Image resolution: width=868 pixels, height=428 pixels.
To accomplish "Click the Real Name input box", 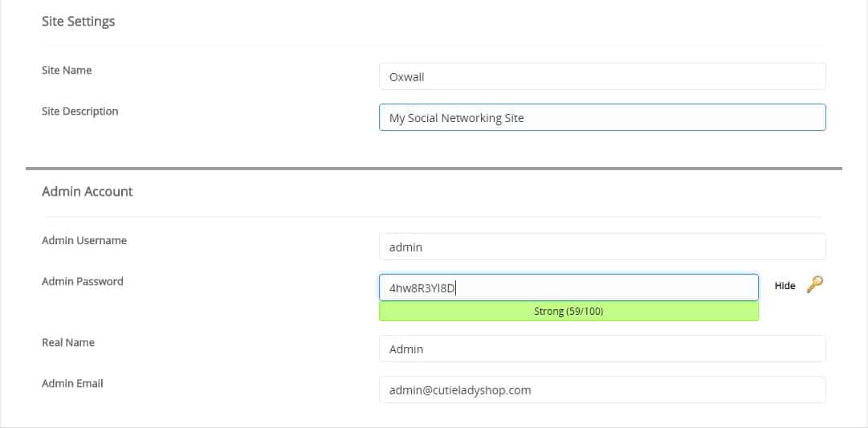I will tap(602, 349).
